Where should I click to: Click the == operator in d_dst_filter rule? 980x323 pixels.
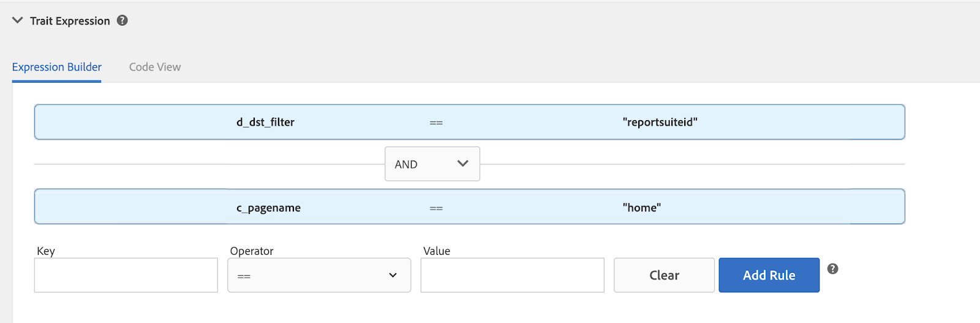[x=436, y=123]
